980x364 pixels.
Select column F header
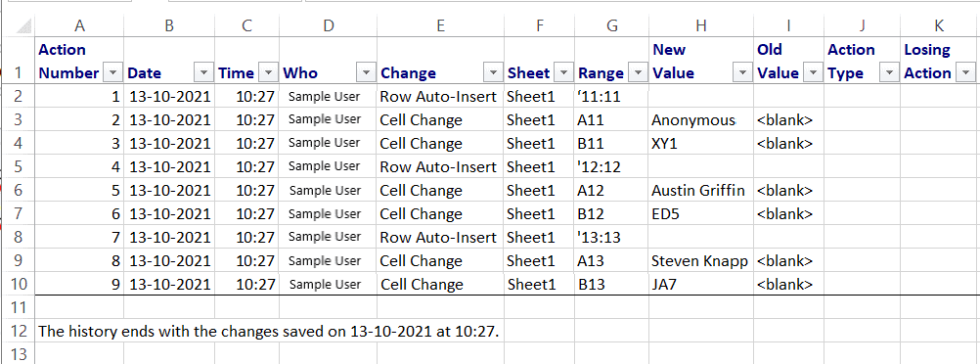[539, 25]
